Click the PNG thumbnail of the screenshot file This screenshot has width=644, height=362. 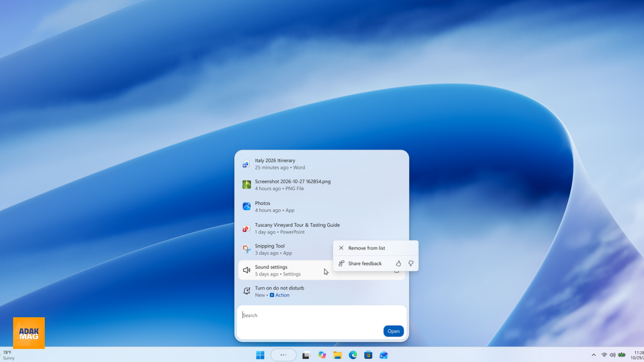[247, 185]
